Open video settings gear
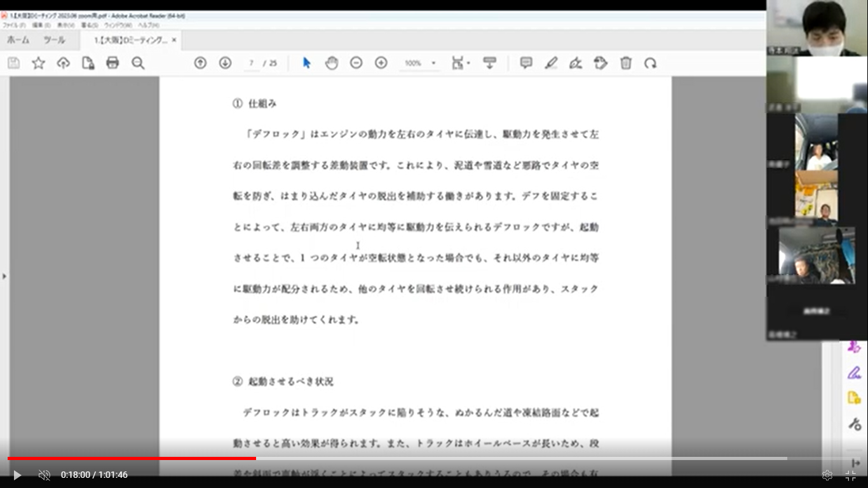This screenshot has height=488, width=868. coord(827,475)
